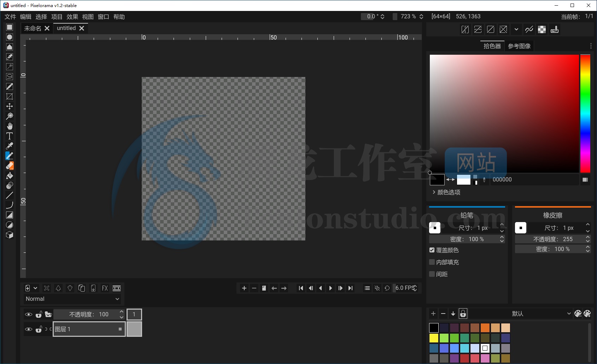Screen dimensions: 597x364
Task: Switch to the 未命名 project tab
Action: [33, 28]
